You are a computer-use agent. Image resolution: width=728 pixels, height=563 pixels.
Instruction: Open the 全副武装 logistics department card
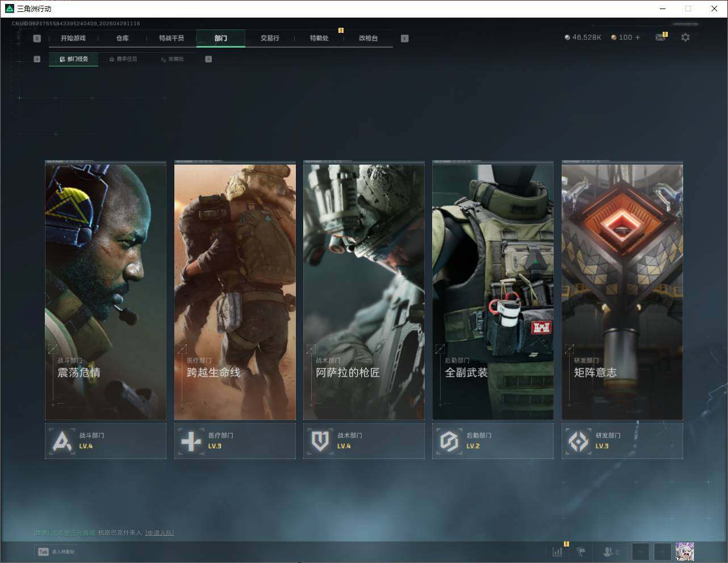tap(493, 292)
